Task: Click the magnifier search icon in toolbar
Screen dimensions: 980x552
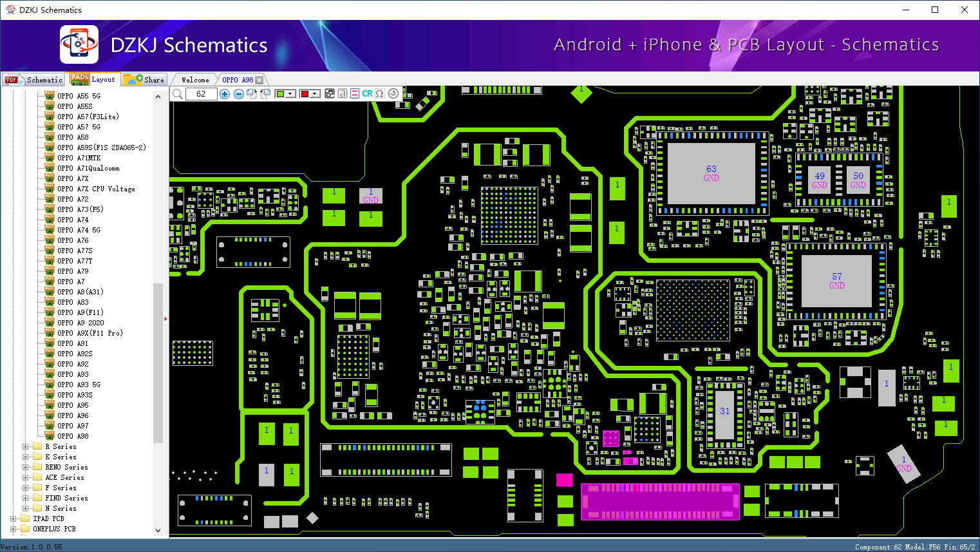Action: tap(177, 94)
